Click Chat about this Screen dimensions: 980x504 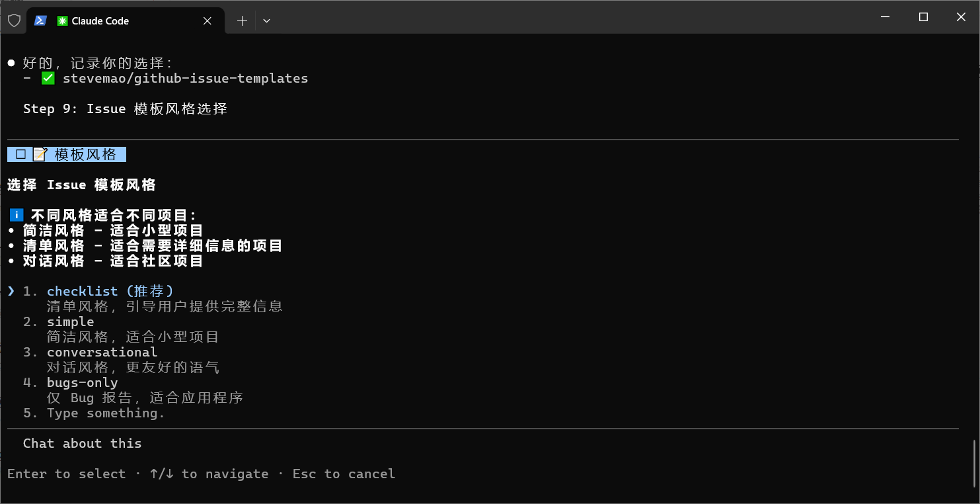[x=82, y=443]
